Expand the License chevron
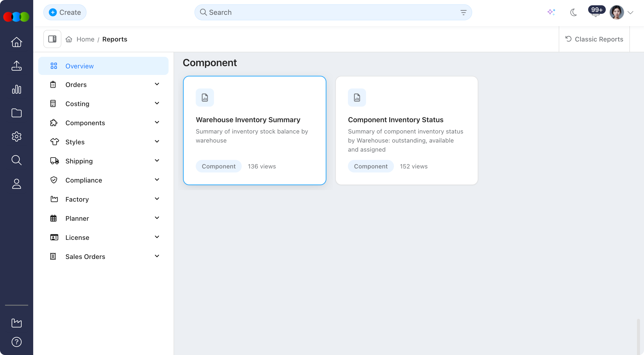 (157, 237)
